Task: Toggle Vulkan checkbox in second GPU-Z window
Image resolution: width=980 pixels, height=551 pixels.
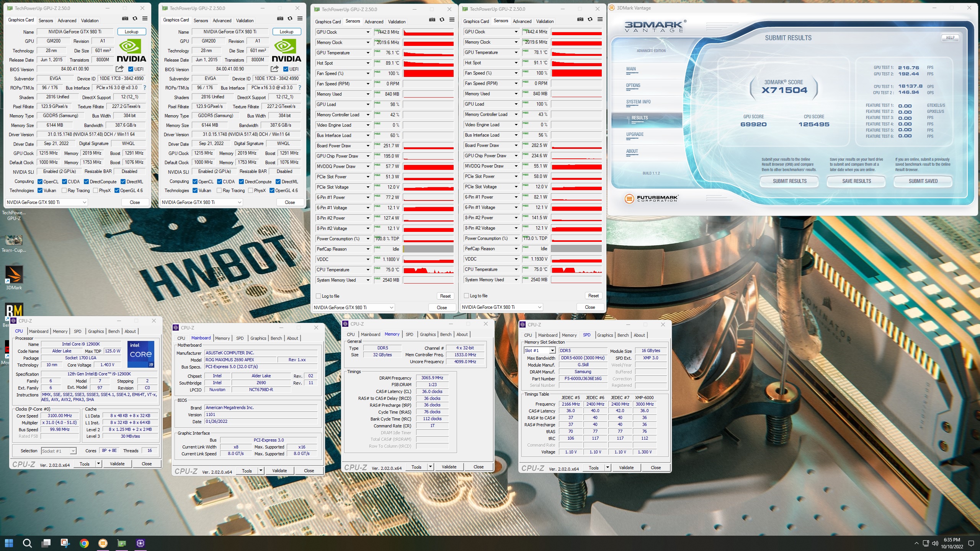Action: pos(195,191)
